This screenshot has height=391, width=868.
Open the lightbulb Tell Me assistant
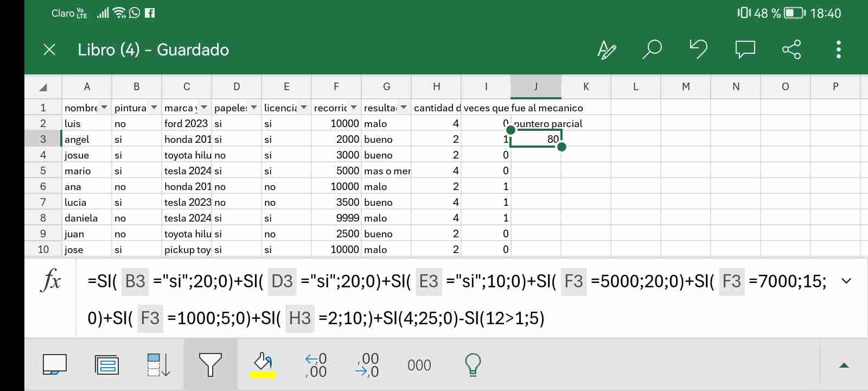473,365
